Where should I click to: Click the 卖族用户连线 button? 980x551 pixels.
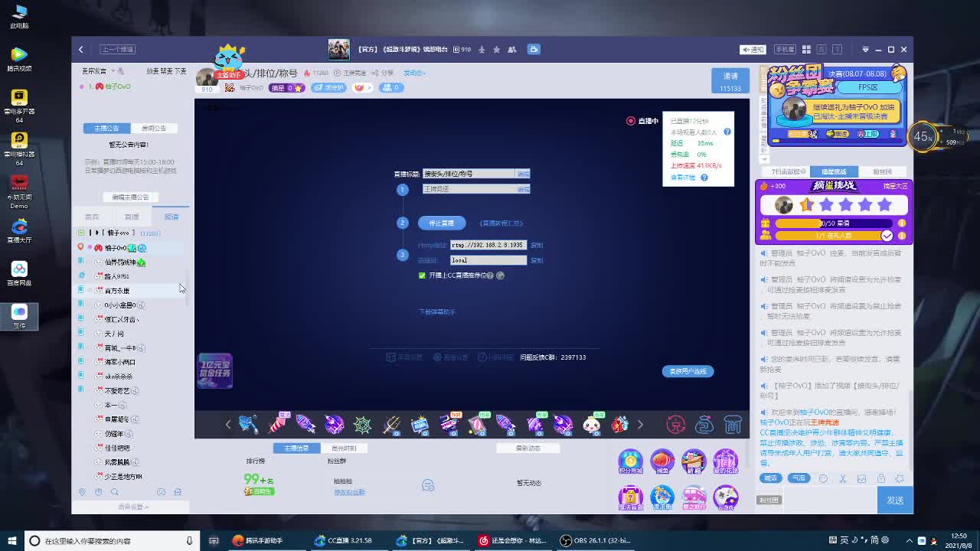point(688,371)
